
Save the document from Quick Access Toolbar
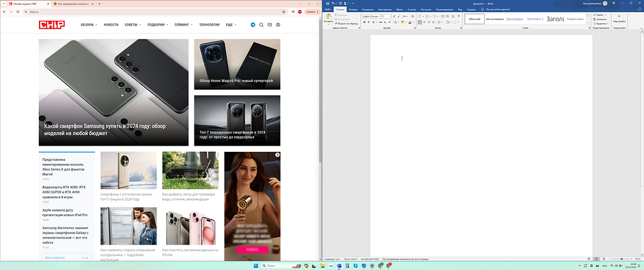tap(327, 3)
